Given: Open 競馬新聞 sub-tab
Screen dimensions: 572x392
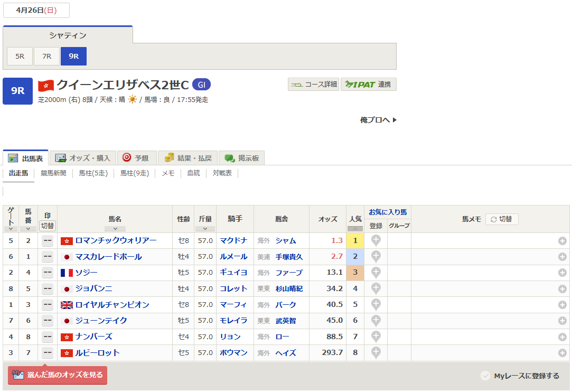Looking at the screenshot, I should pyautogui.click(x=54, y=173).
